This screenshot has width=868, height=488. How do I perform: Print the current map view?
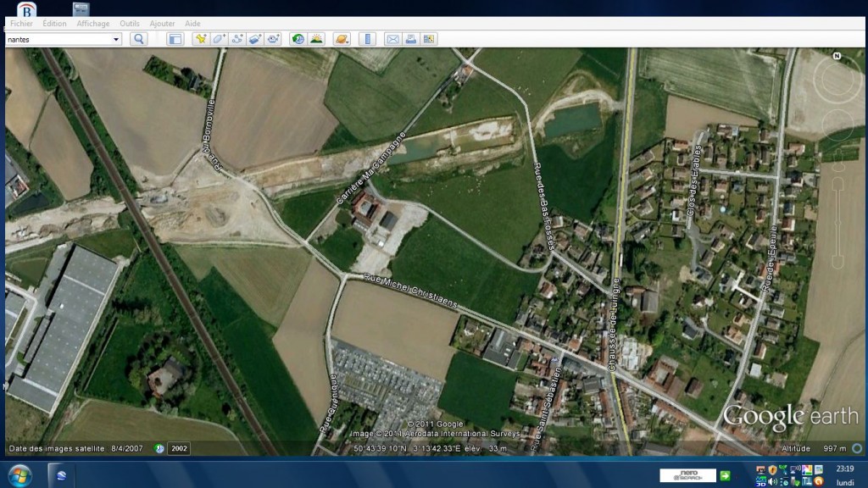[410, 39]
